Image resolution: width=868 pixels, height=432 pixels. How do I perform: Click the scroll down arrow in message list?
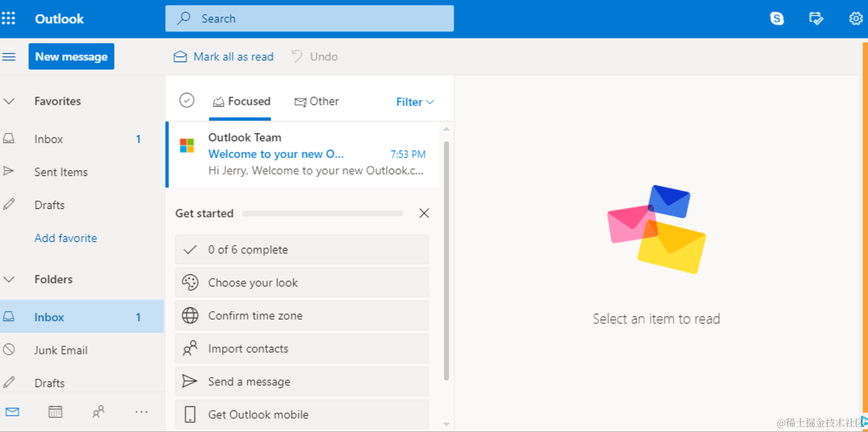click(x=446, y=424)
